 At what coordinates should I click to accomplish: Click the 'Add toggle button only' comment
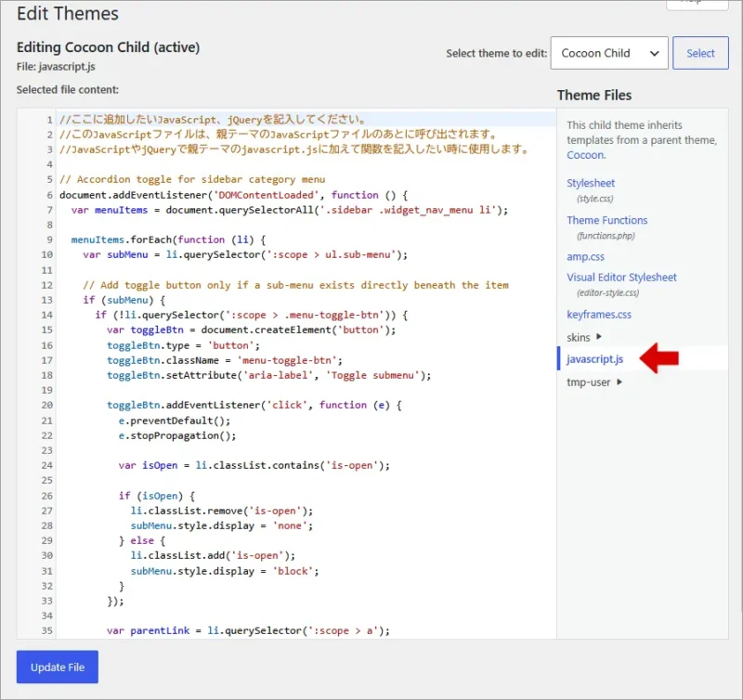[x=295, y=285]
